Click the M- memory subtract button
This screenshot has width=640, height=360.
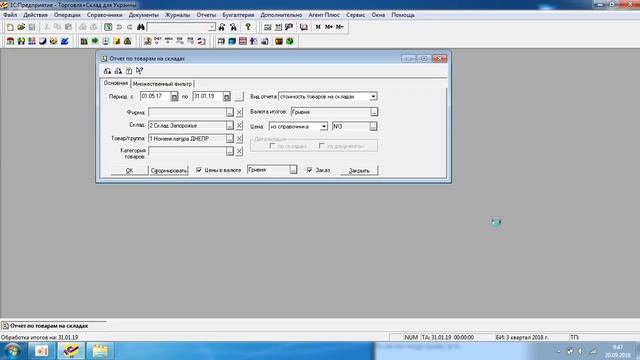[340, 27]
